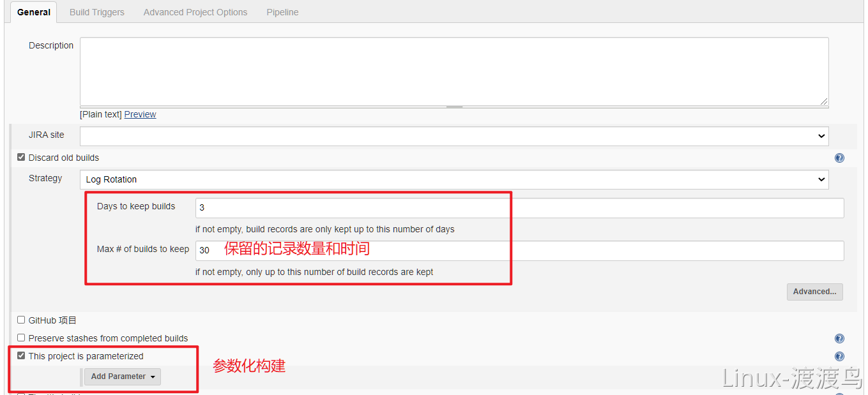Open the JIRA site dropdown
This screenshot has height=395, width=868.
454,136
